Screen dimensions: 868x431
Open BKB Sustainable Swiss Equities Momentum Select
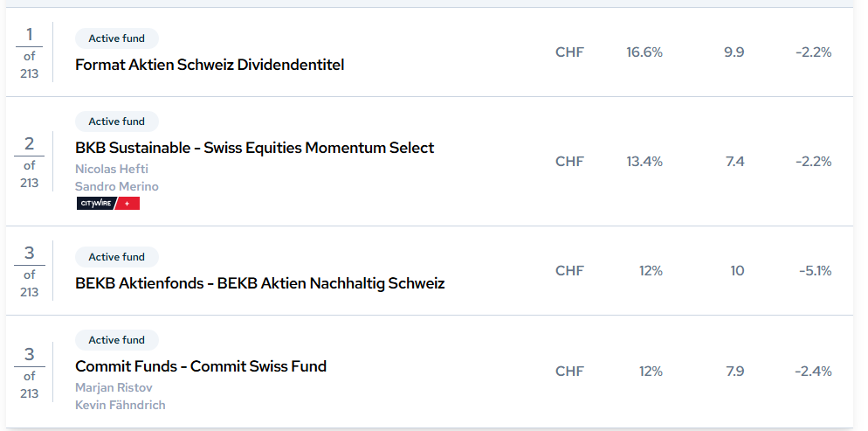tap(255, 148)
